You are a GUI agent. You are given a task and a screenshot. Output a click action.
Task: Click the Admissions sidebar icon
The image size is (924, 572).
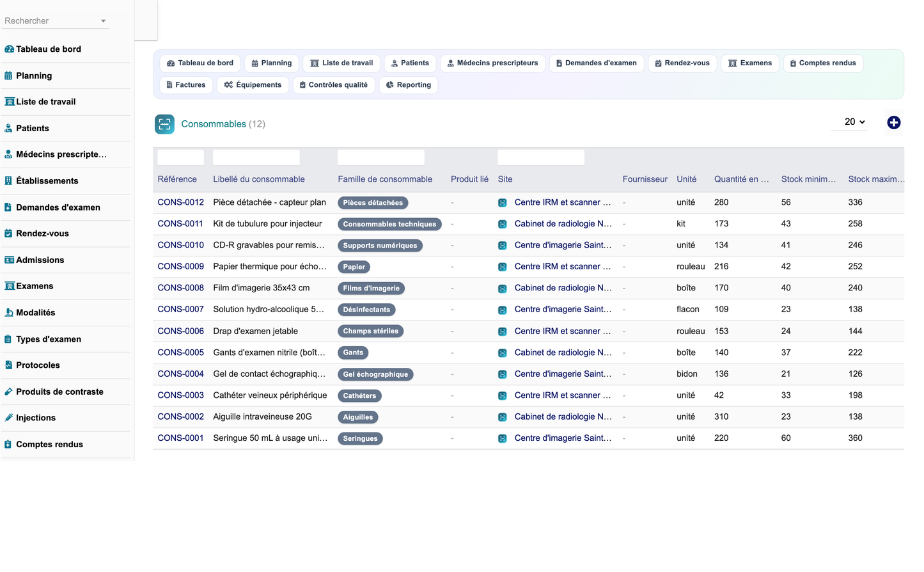pyautogui.click(x=9, y=260)
